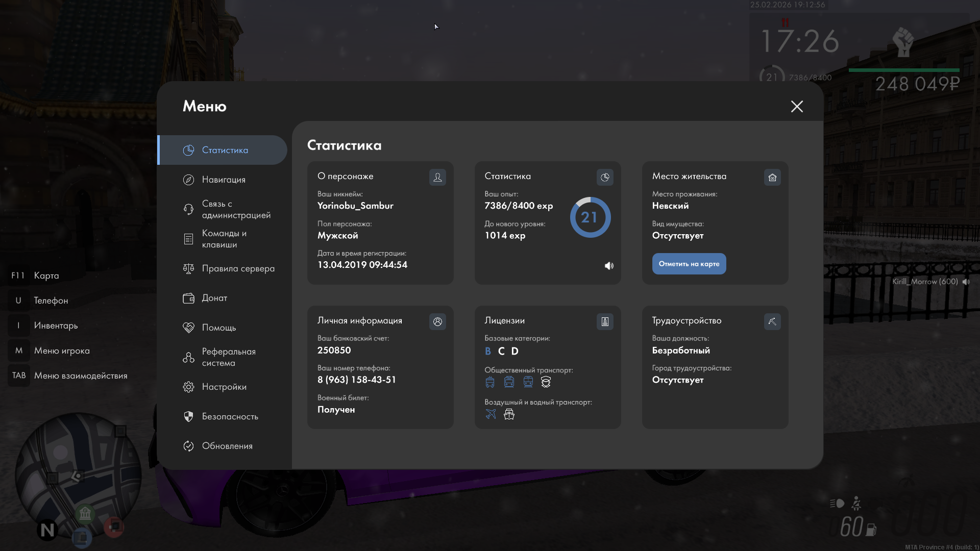
Task: Click the airplane license icon
Action: (x=491, y=414)
